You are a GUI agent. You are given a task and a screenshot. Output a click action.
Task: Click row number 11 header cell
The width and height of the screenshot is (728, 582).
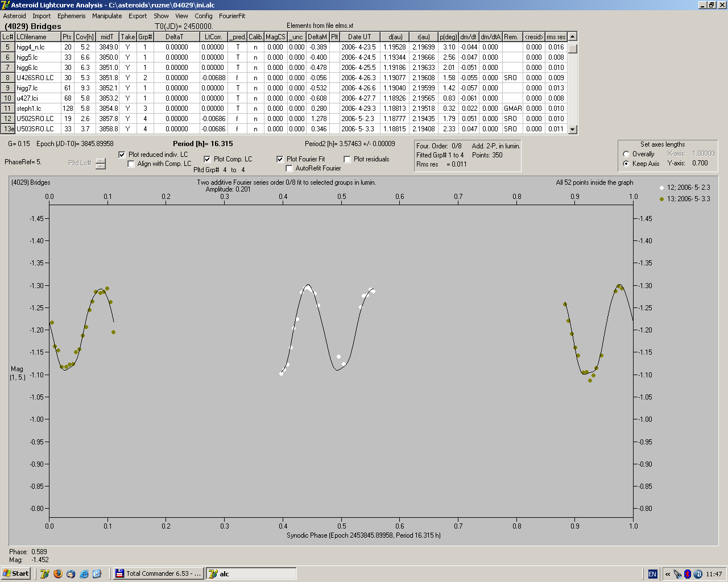coord(8,109)
